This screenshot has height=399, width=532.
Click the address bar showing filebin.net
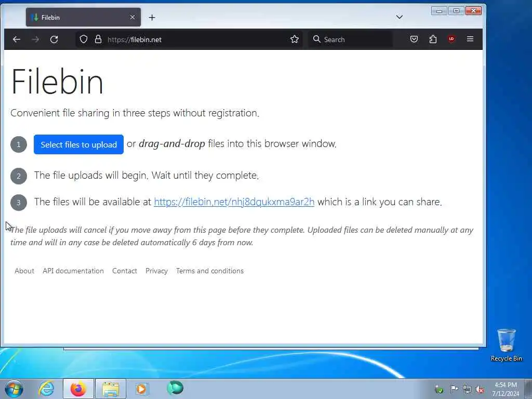point(190,39)
